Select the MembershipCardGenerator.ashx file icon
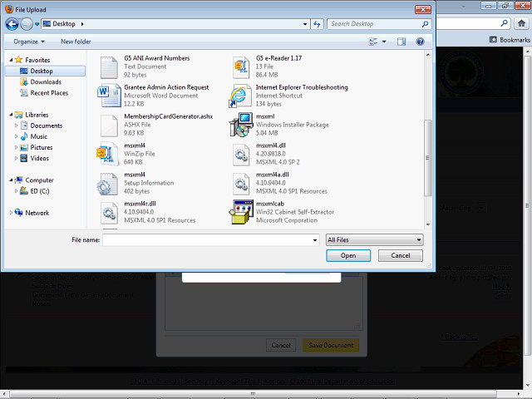Screen dimensions: 532x399 pos(109,126)
